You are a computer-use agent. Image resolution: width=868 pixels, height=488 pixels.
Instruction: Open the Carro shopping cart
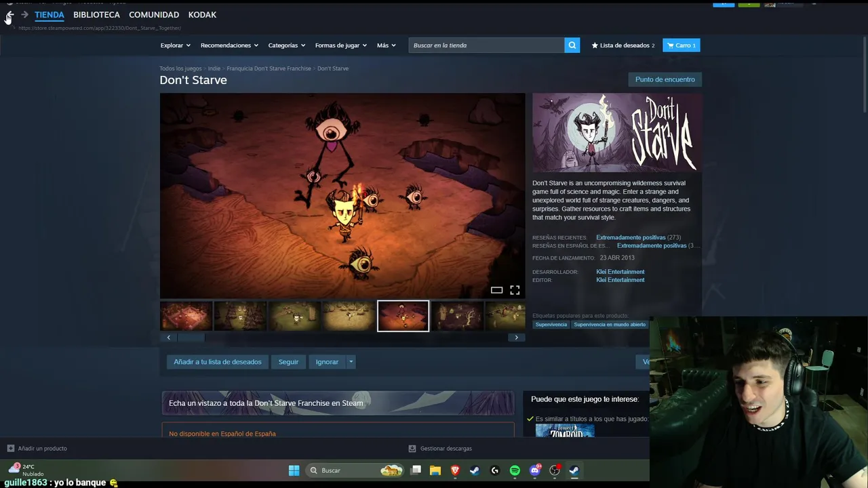click(x=682, y=45)
